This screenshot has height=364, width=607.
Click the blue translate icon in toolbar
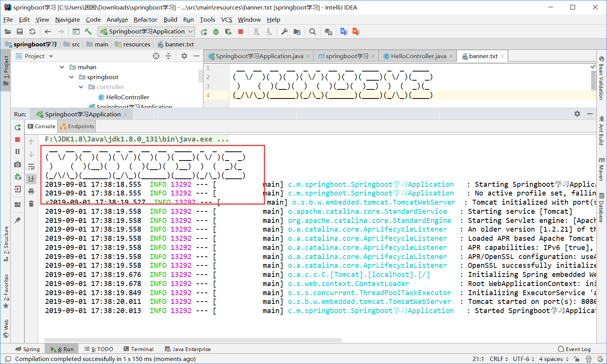(344, 32)
